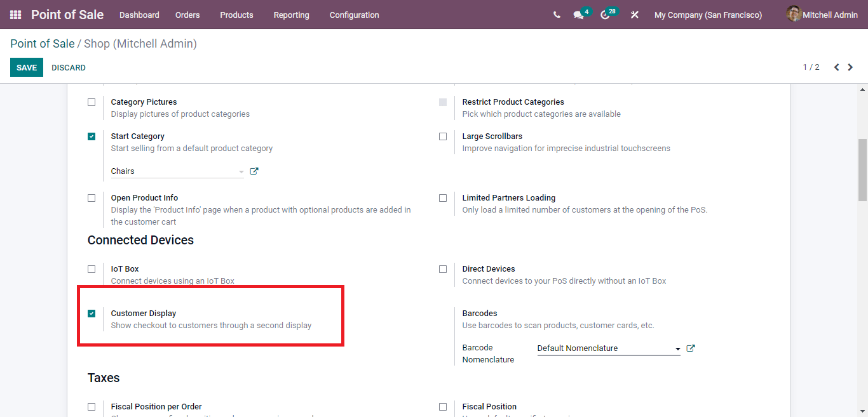Open the conversations messages icon
Screen dimensions: 868x417
click(578, 15)
